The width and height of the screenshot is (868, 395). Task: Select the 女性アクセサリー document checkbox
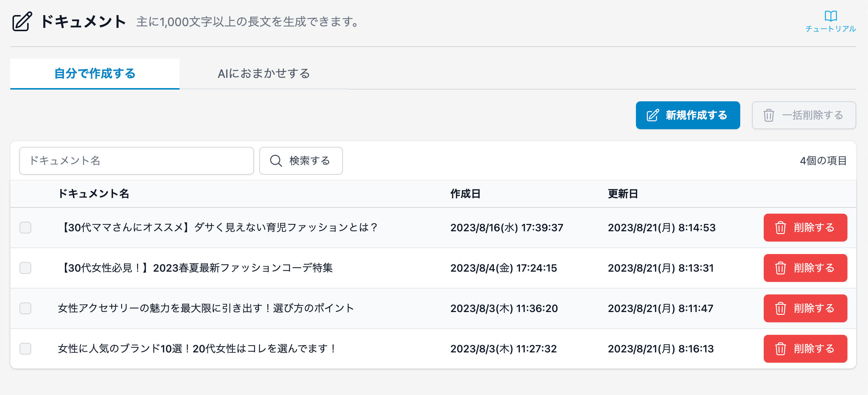tap(25, 308)
